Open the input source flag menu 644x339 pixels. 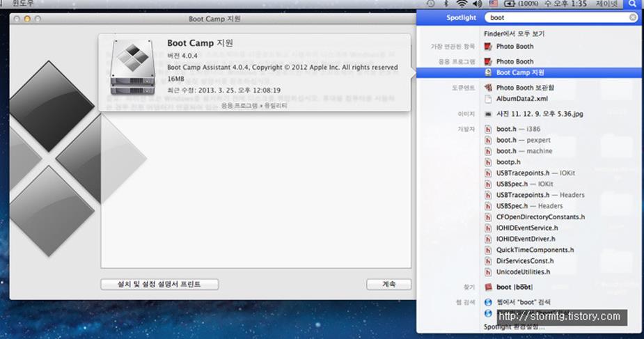(493, 3)
